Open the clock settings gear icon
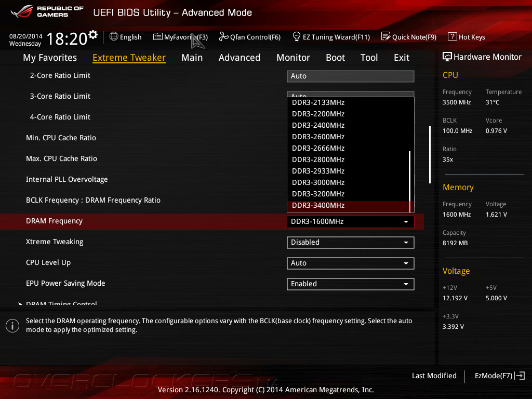The image size is (532, 399). pos(93,35)
